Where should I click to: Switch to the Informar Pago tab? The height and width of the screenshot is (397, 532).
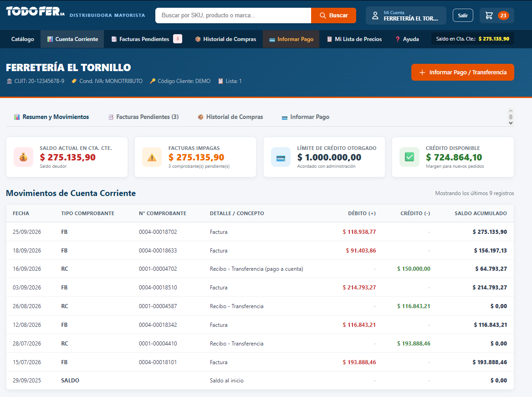tap(305, 117)
